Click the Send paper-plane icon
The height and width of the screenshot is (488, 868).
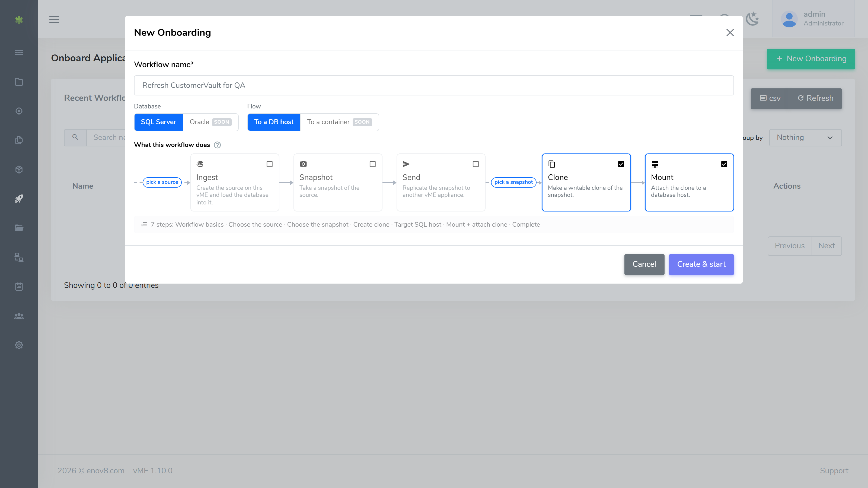(x=406, y=164)
